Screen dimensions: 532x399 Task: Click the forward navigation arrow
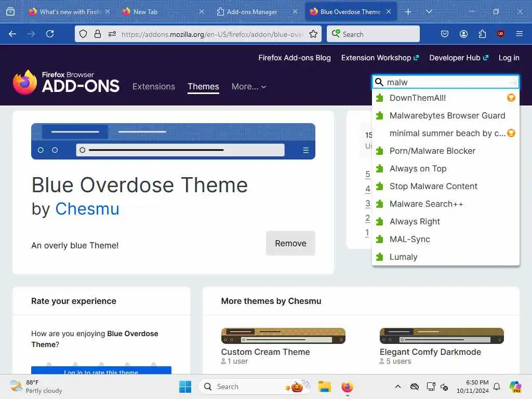(31, 34)
